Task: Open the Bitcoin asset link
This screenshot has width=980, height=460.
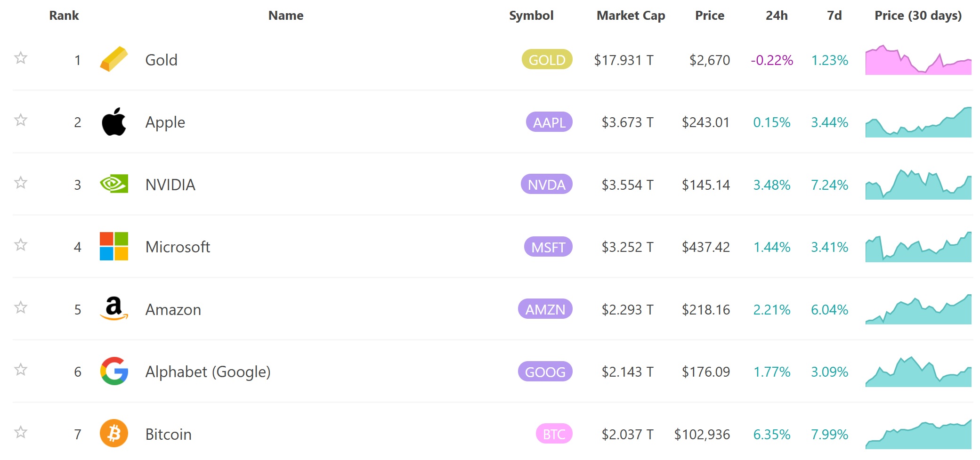Action: tap(169, 434)
